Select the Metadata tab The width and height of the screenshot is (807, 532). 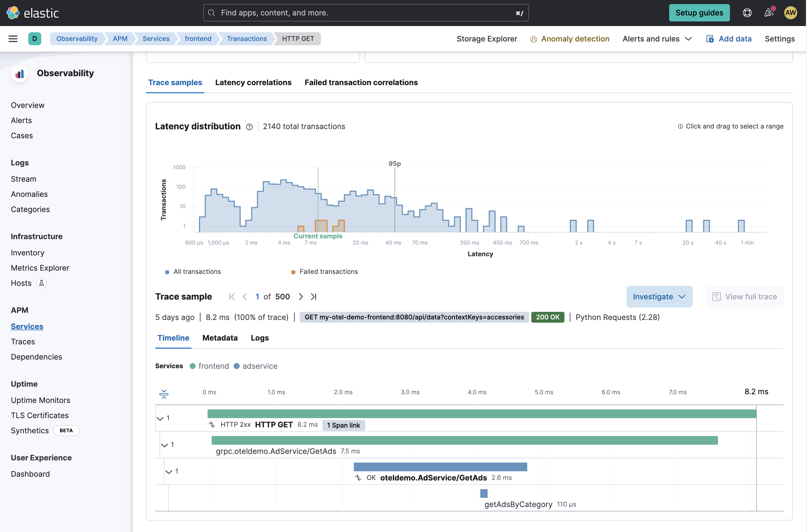[x=220, y=338]
